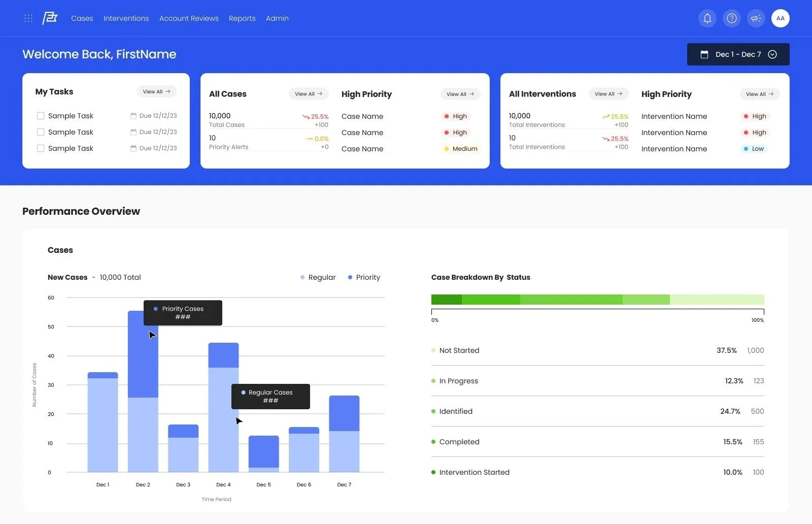This screenshot has width=812, height=524.
Task: Click the Dec 6 bar's regular segment
Action: coord(304,452)
